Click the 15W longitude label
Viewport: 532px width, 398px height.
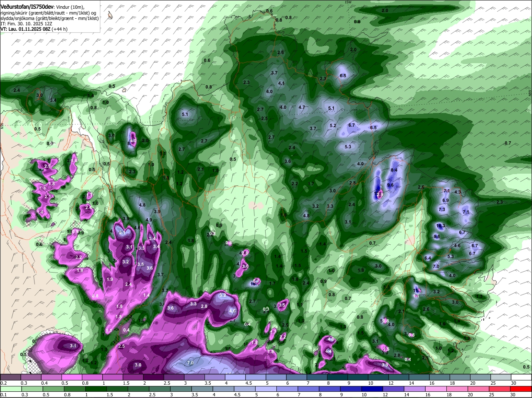(348, 2)
